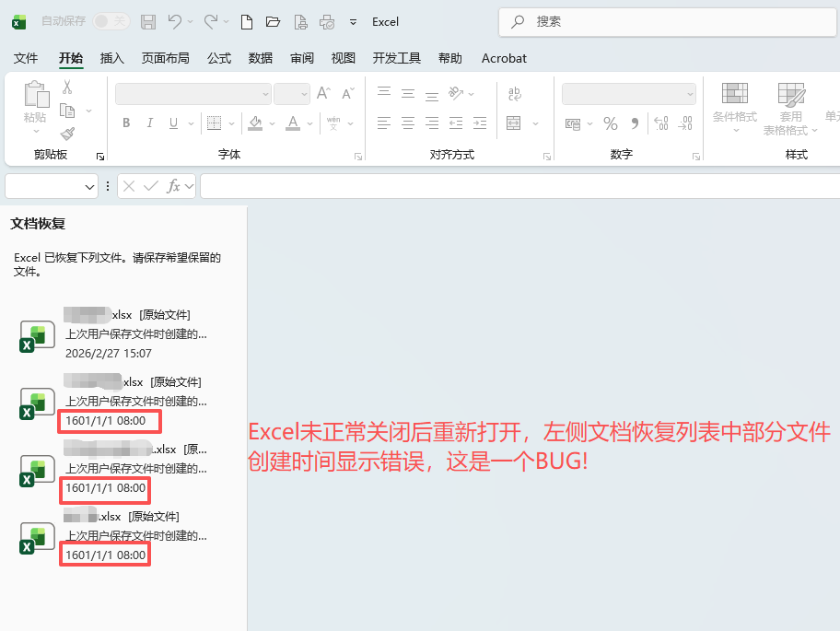Screen dimensions: 840x631
Task: Open the Name Box dropdown
Action: [x=89, y=186]
